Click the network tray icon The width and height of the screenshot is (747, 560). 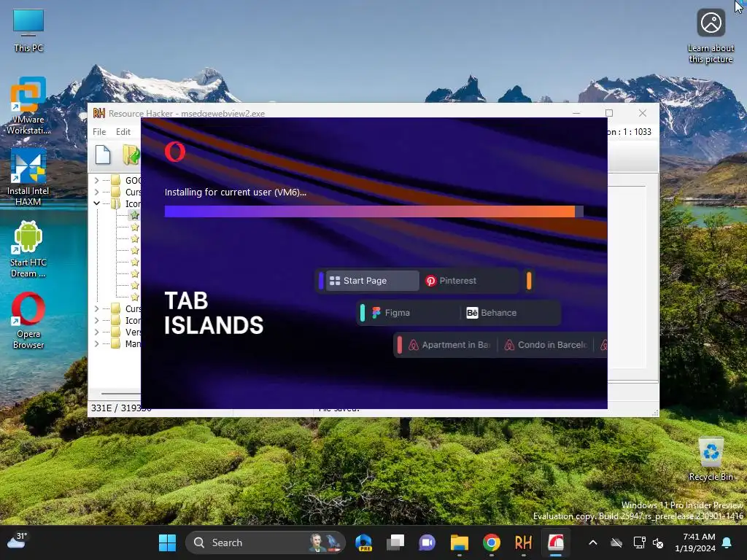[x=639, y=542]
